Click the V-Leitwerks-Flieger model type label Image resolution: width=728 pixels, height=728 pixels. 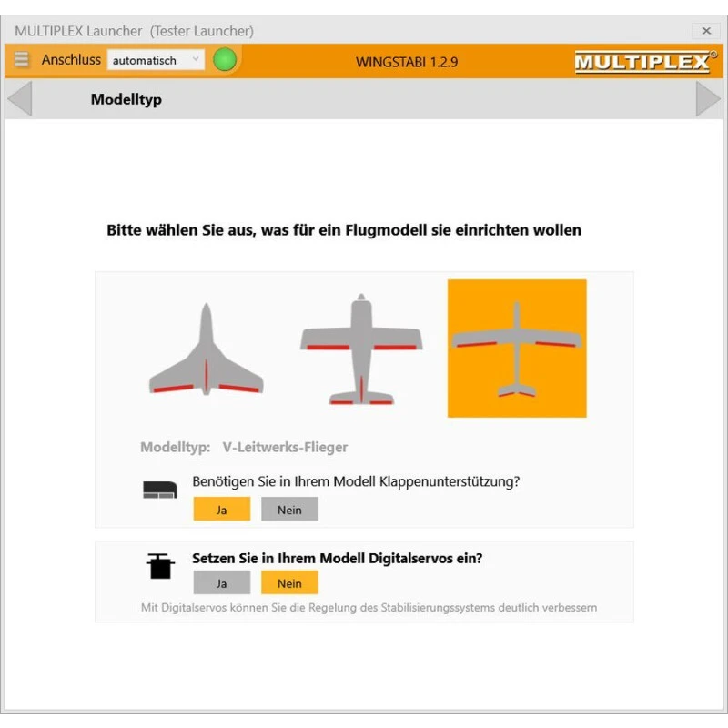point(285,447)
